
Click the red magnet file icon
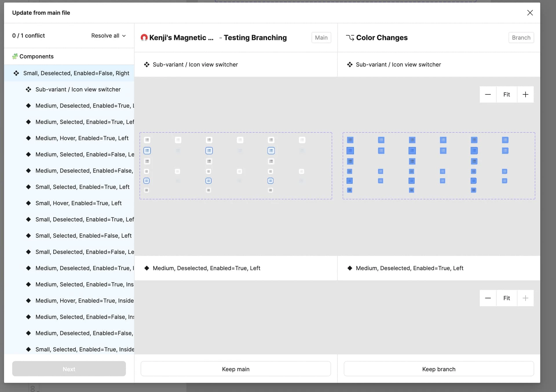[x=144, y=38]
